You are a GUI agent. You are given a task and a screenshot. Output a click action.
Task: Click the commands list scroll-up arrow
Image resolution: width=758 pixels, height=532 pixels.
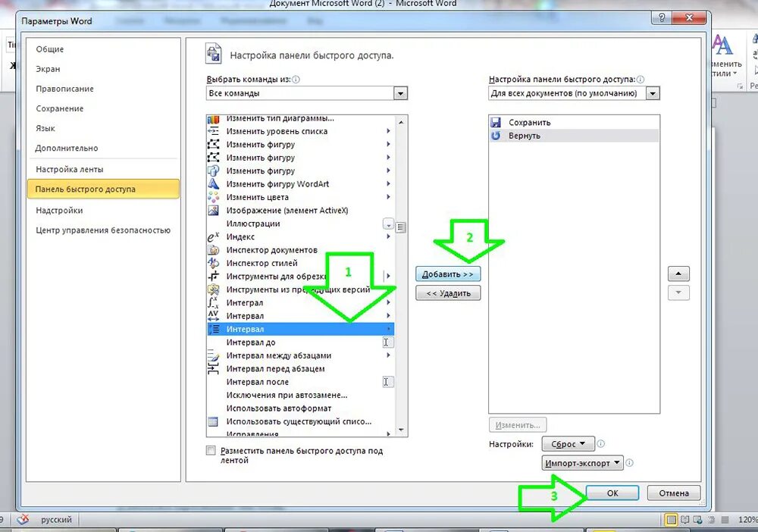pos(401,122)
